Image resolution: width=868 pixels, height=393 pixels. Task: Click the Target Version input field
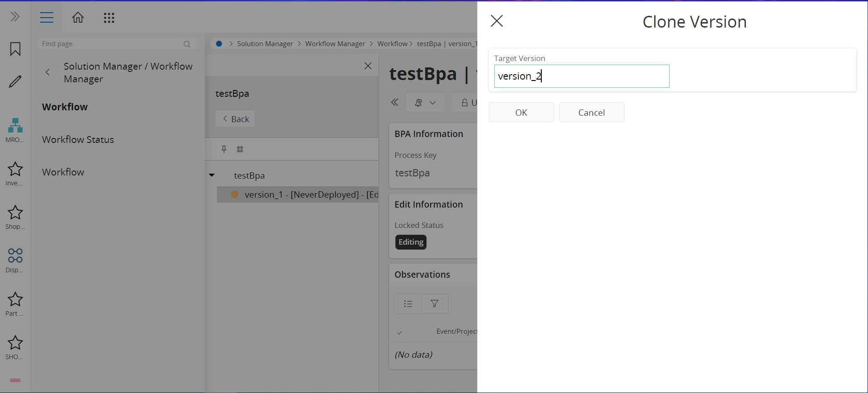click(x=582, y=76)
